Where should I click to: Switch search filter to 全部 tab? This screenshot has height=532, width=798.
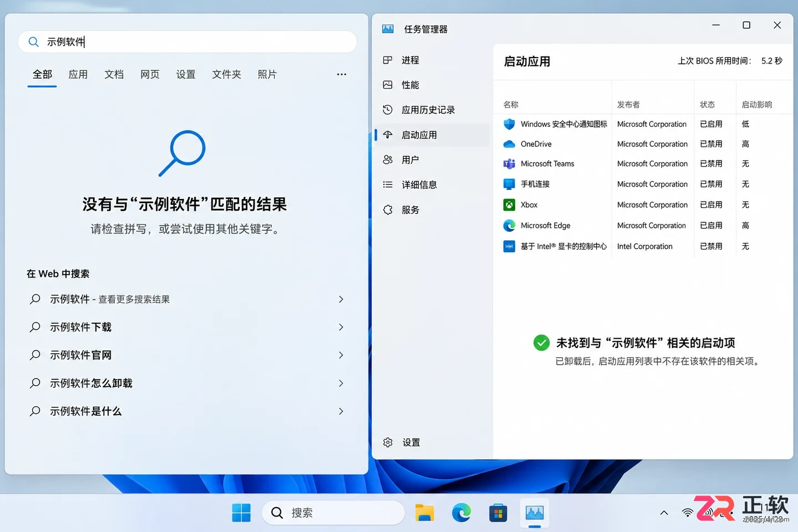tap(42, 74)
